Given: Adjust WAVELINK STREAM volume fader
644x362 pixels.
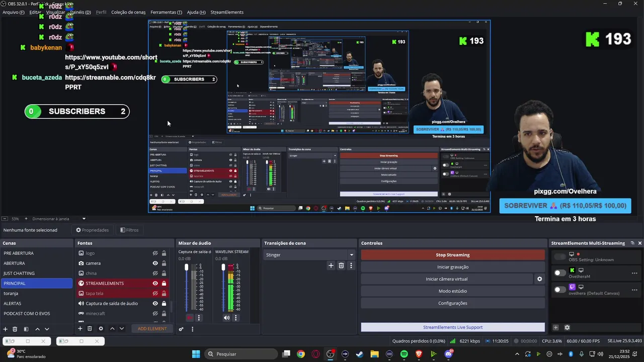Looking at the screenshot, I should pos(223,267).
